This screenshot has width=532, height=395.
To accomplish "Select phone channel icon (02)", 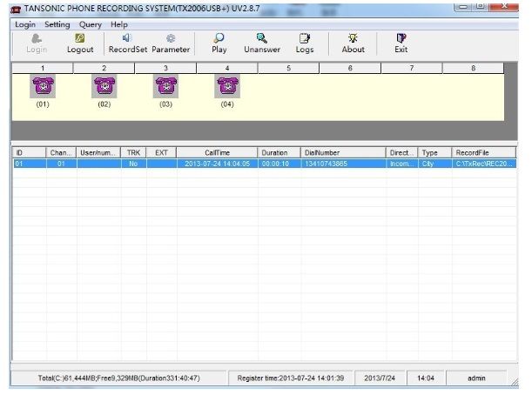I will coord(104,86).
